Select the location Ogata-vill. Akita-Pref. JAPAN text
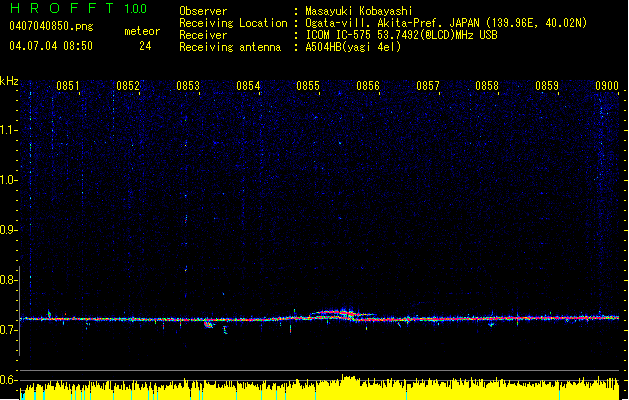Image resolution: width=629 pixels, height=400 pixels. tap(392, 23)
